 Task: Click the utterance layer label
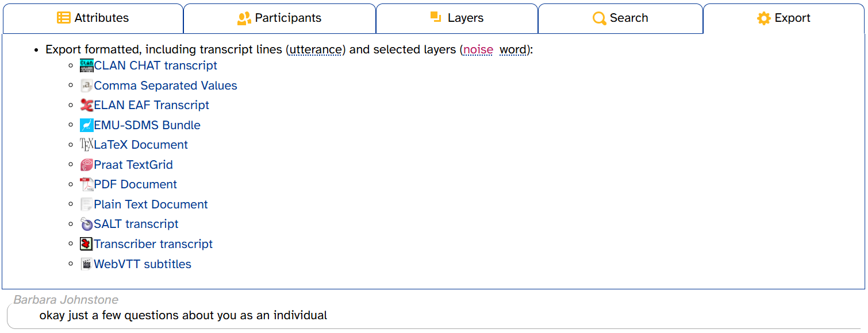[316, 49]
